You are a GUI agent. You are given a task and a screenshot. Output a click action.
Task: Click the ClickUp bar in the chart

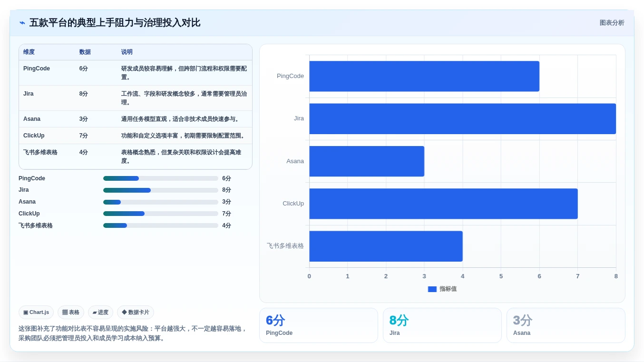(443, 204)
